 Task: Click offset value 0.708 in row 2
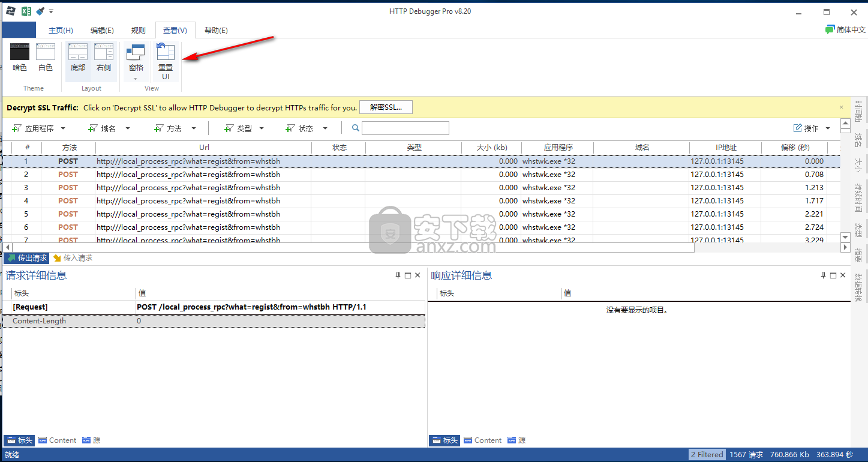click(x=814, y=175)
